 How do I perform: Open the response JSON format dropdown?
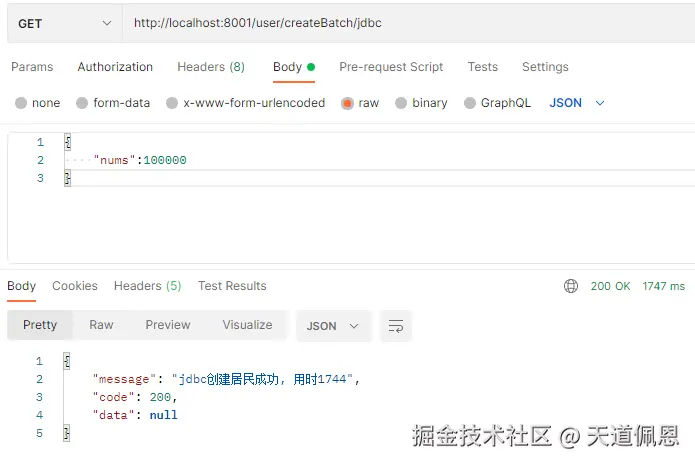pyautogui.click(x=333, y=326)
